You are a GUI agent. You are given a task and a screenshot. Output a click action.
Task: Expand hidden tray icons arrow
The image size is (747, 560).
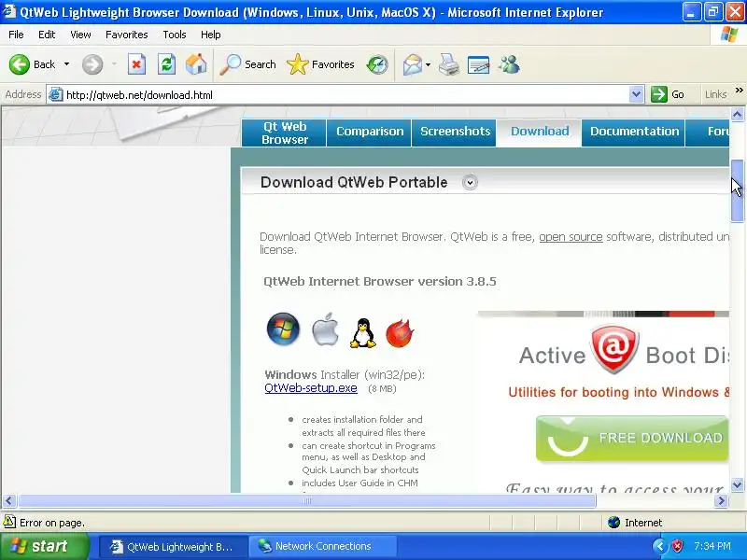coord(659,546)
